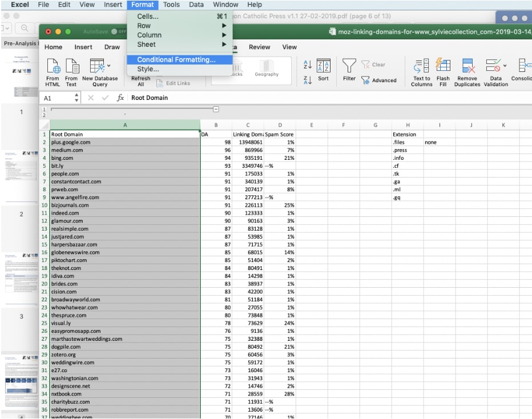Open Sheet submenu in Format menu
The height and width of the screenshot is (419, 532).
click(x=179, y=45)
